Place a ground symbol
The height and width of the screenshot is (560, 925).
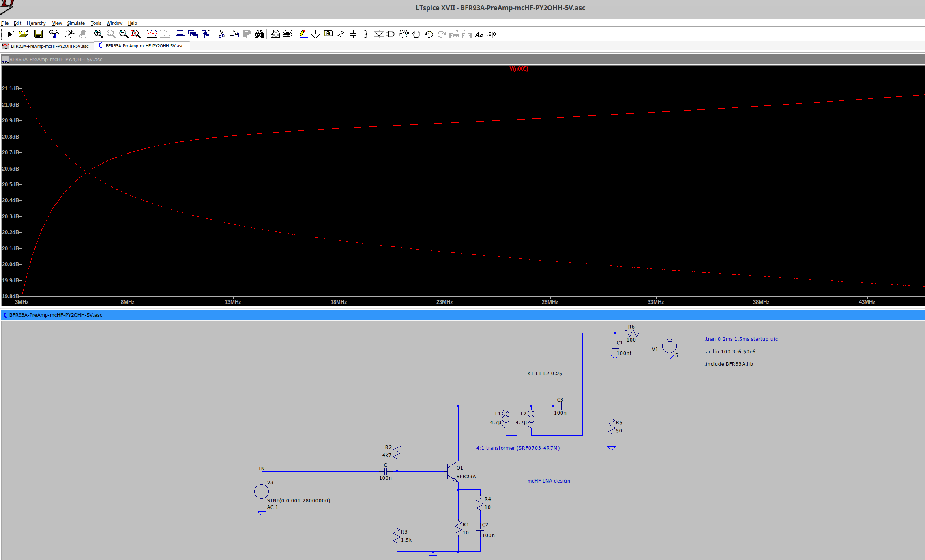click(316, 34)
